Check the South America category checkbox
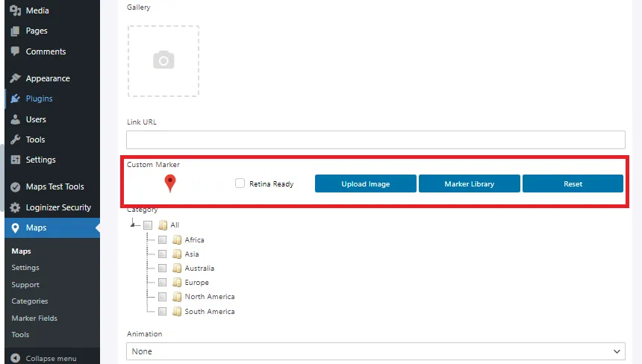The width and height of the screenshot is (642, 364). pyautogui.click(x=162, y=311)
